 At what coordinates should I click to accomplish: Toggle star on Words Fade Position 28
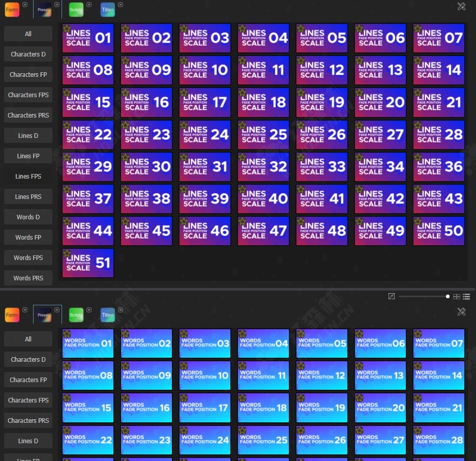418,430
